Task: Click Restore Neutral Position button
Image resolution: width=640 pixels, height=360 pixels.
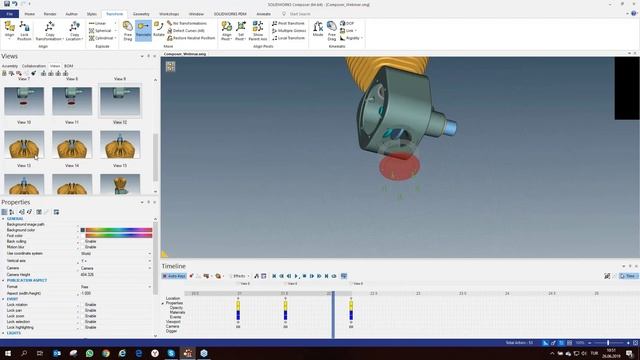Action: coord(191,38)
